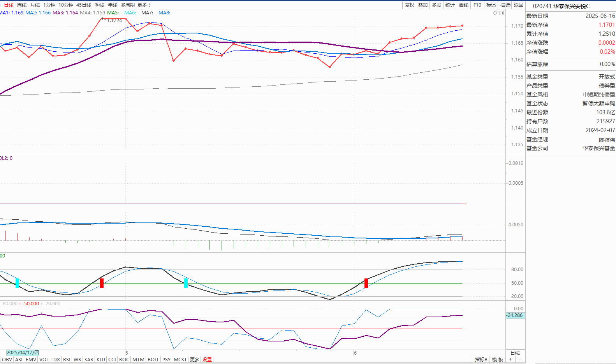Open the red 设置 settings link
The height and width of the screenshot is (364, 616).
207,360
